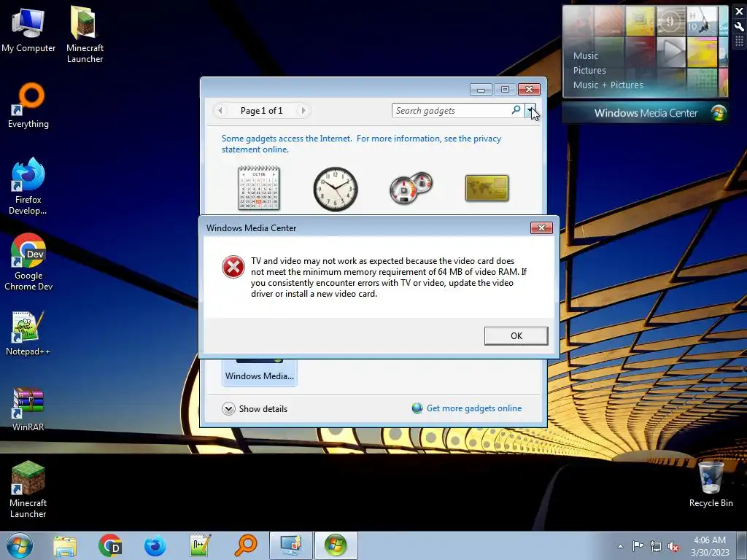Open the network tray icon
The image size is (747, 560).
pos(656,546)
